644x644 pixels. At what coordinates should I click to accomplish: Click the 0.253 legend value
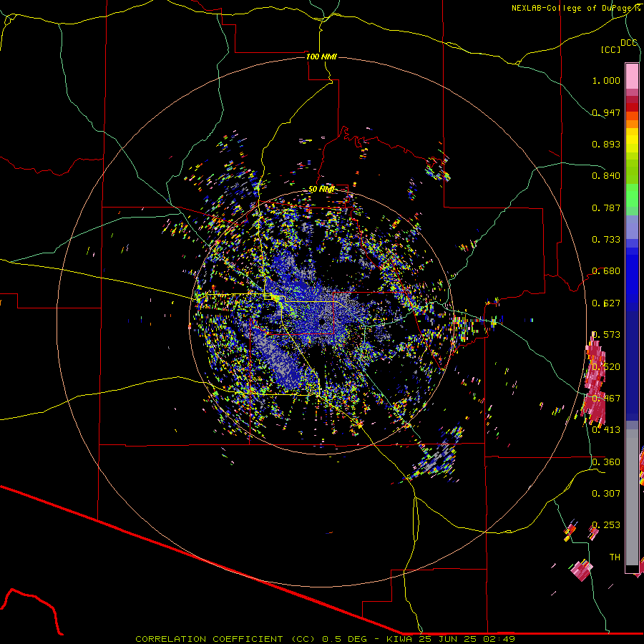606,525
